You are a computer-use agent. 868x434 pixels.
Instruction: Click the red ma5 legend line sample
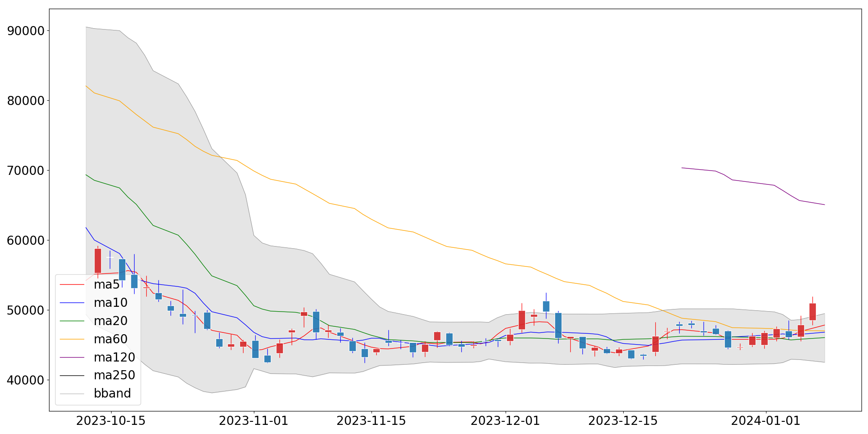click(72, 285)
